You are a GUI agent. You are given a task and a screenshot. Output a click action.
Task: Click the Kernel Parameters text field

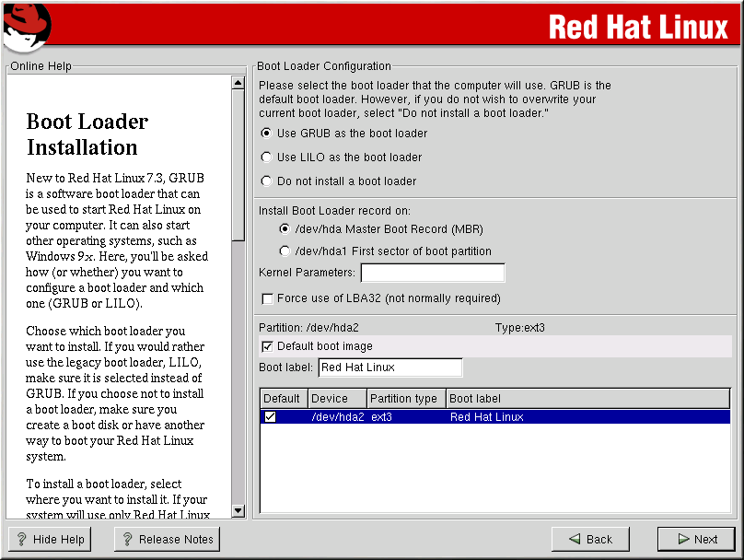[433, 273]
